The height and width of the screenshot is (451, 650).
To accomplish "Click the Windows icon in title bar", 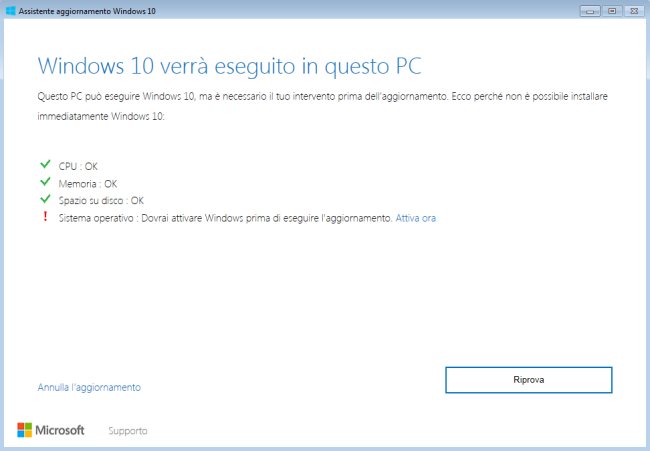I will click(10, 9).
